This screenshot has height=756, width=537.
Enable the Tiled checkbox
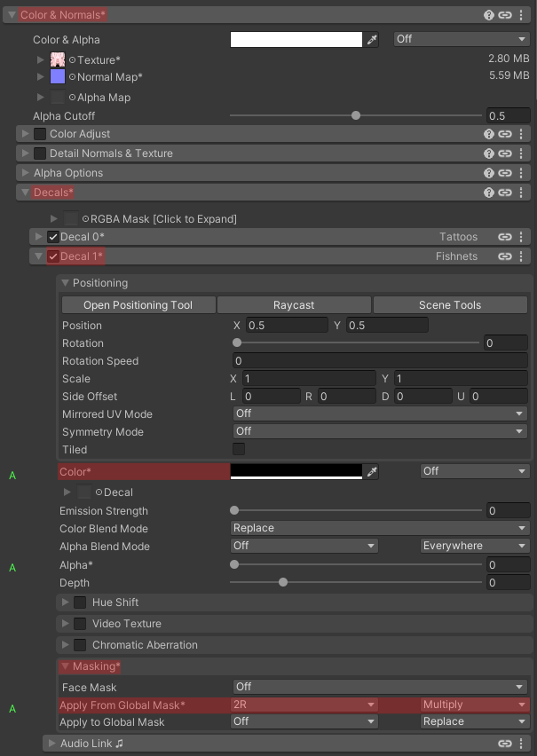tap(239, 450)
